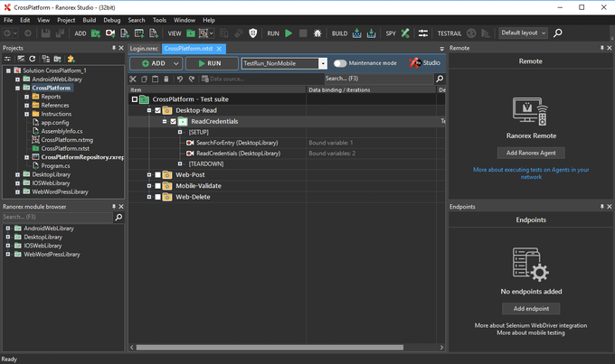Image resolution: width=615 pixels, height=364 pixels.
Task: Add a new recording module via camera icon
Action: coord(110,33)
